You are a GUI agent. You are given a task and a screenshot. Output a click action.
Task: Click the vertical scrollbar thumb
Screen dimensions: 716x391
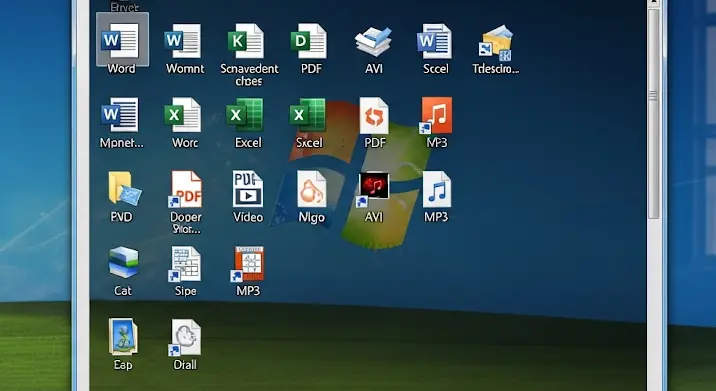click(653, 114)
